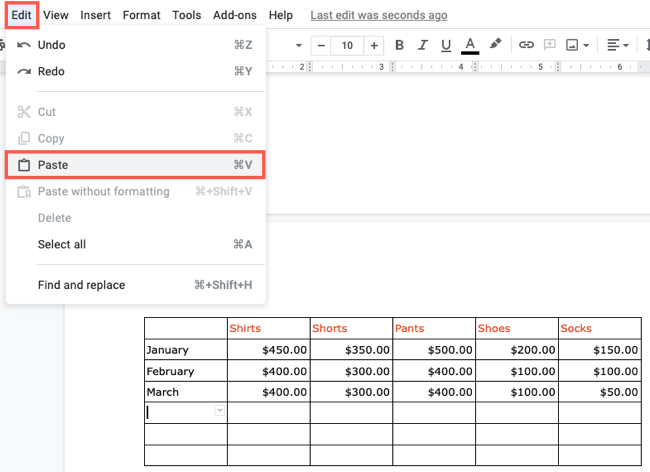The width and height of the screenshot is (650, 472).
Task: Click the add comment icon
Action: click(549, 45)
